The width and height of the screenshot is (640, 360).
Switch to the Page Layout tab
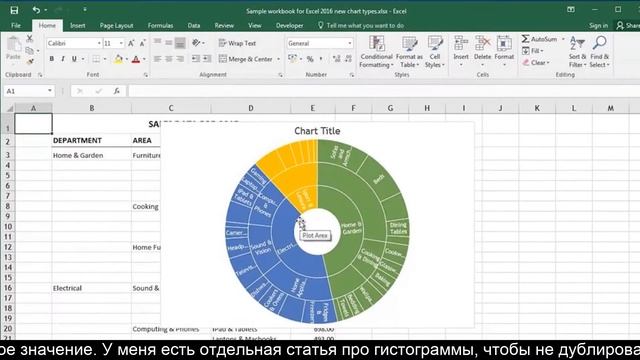click(116, 25)
